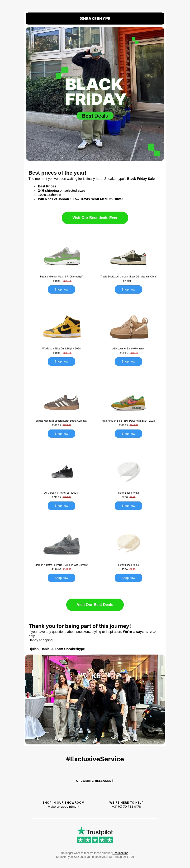Screen dimensions: 190x868
Task: Click the Trustpilot five-star rating
Action: [x=95, y=840]
